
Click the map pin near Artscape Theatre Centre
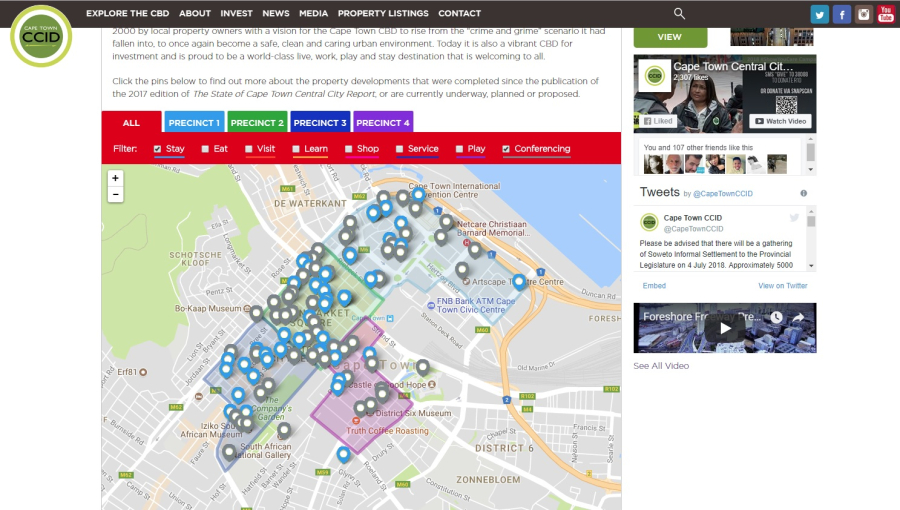pyautogui.click(x=519, y=281)
